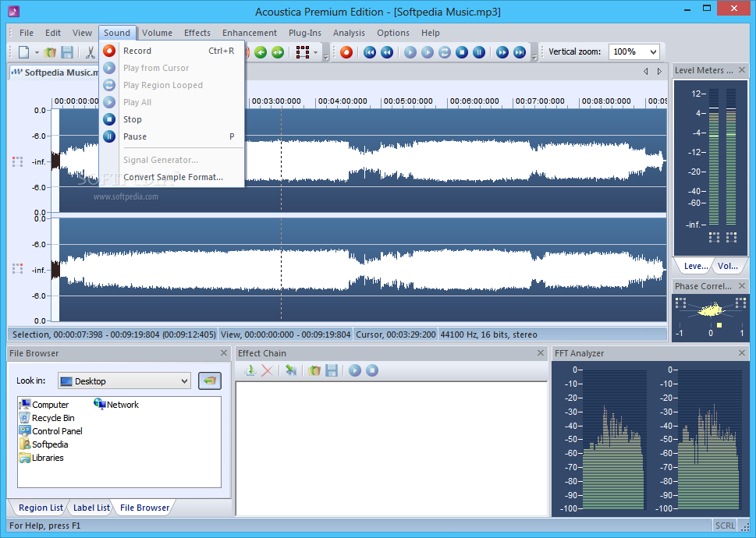The image size is (756, 538).
Task: Select Libraries in the File Browser list
Action: (41, 458)
